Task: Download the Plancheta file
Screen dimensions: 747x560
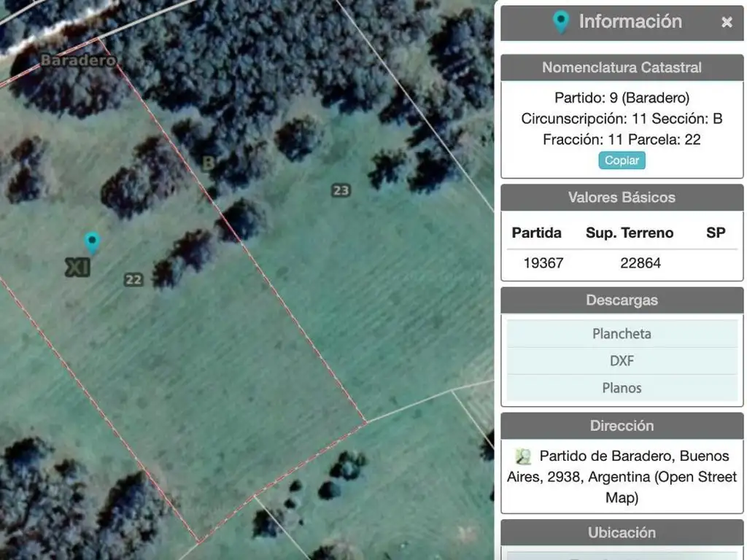Action: pos(622,334)
